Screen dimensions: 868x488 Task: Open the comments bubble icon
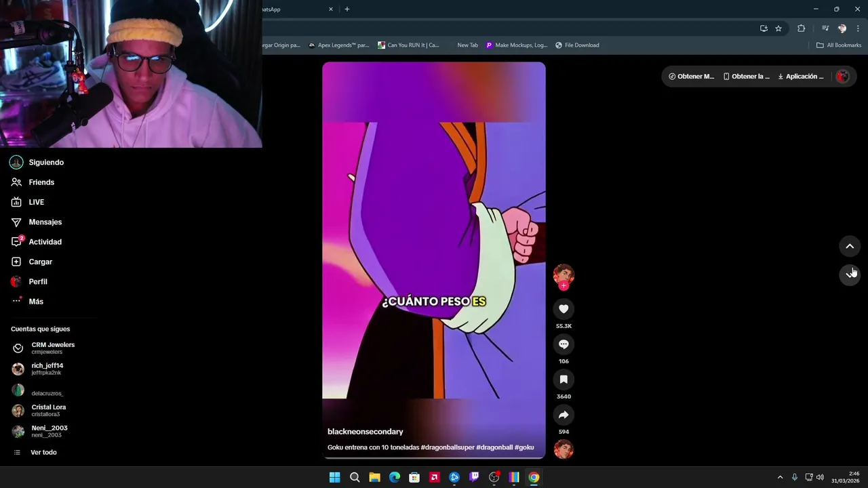point(564,344)
